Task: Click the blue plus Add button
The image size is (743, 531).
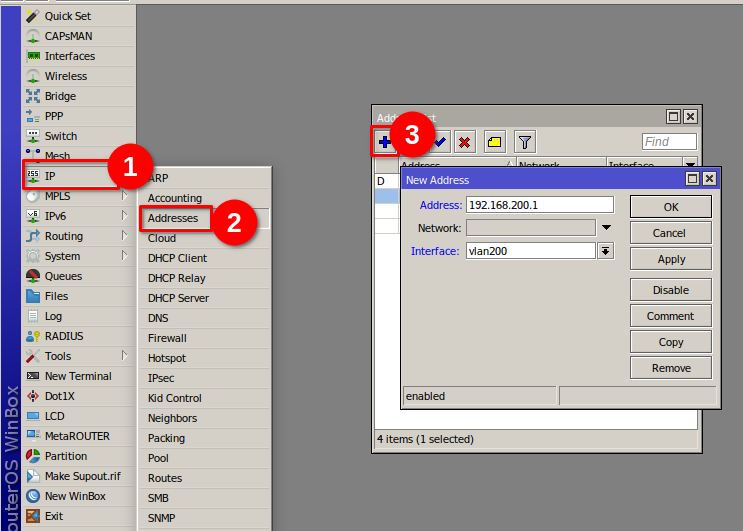Action: click(x=384, y=142)
